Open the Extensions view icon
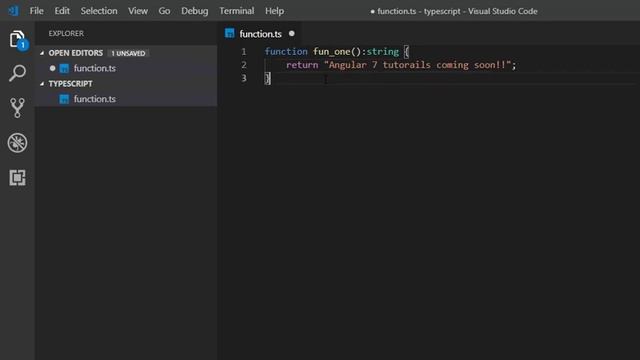 [x=18, y=178]
